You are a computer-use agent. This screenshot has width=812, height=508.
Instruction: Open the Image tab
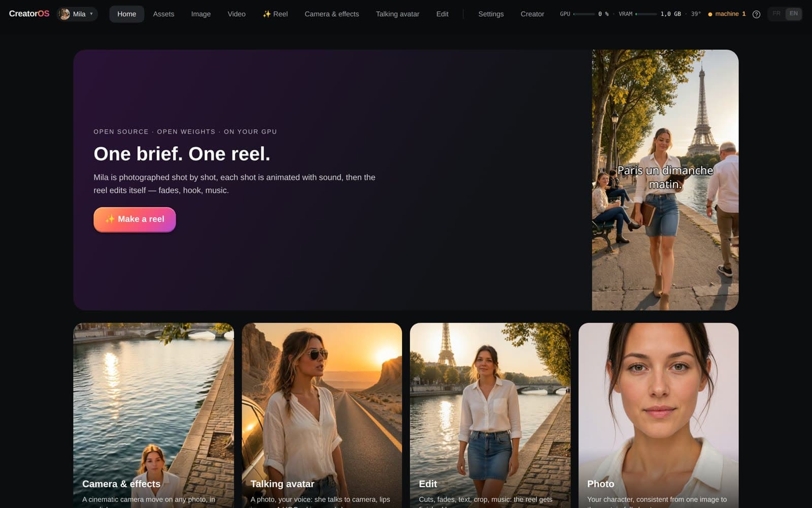[x=201, y=14]
